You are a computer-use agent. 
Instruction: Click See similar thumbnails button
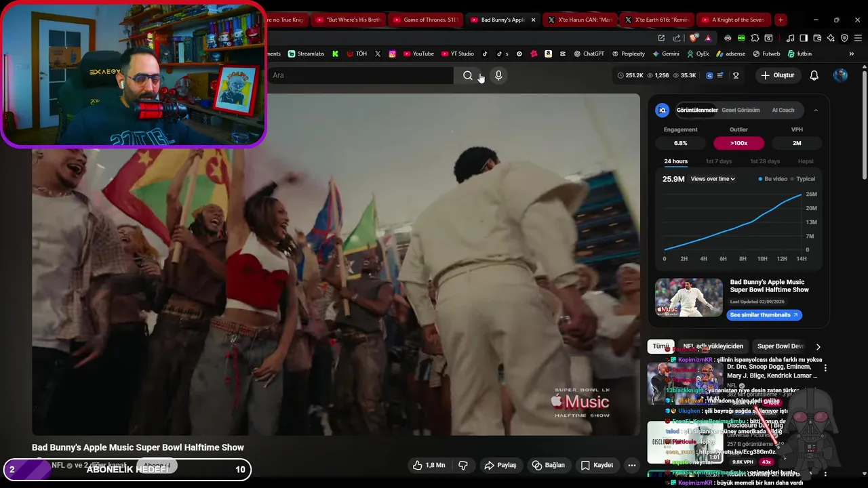click(x=764, y=315)
